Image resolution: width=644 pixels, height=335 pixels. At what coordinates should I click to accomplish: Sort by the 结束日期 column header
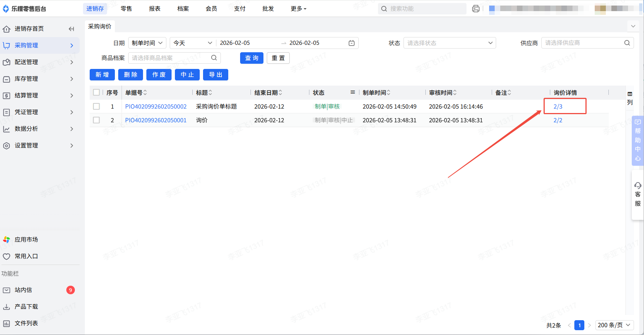pyautogui.click(x=268, y=93)
